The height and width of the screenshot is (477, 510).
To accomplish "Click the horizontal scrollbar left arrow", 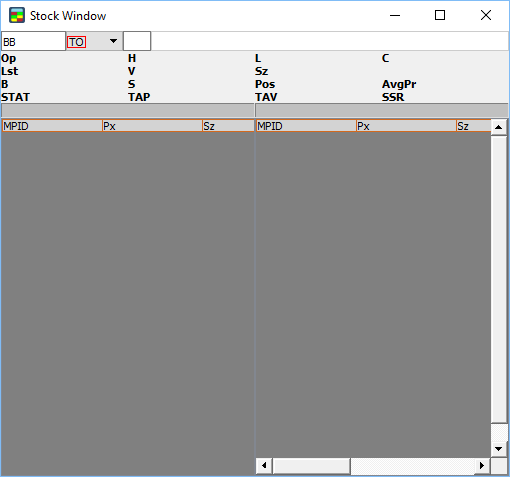I will [x=264, y=465].
